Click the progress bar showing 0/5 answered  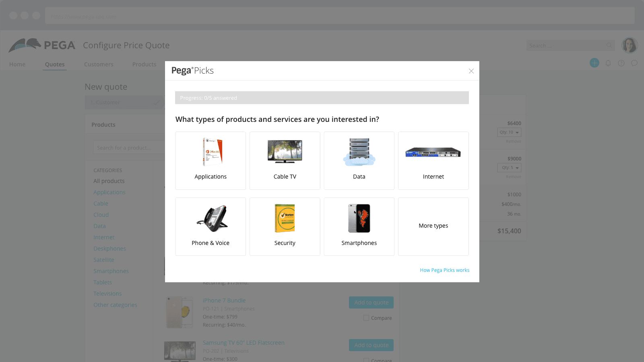322,98
